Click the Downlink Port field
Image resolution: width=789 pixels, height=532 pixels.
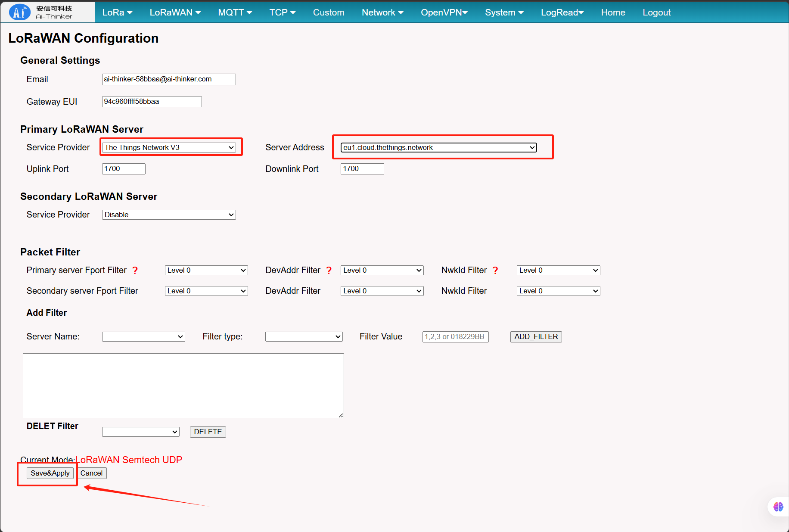tap(362, 169)
